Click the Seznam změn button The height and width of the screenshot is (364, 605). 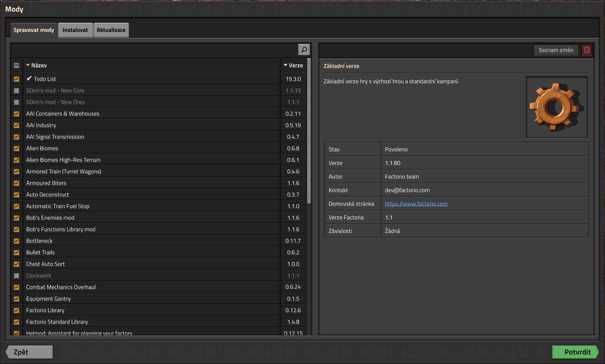(556, 50)
